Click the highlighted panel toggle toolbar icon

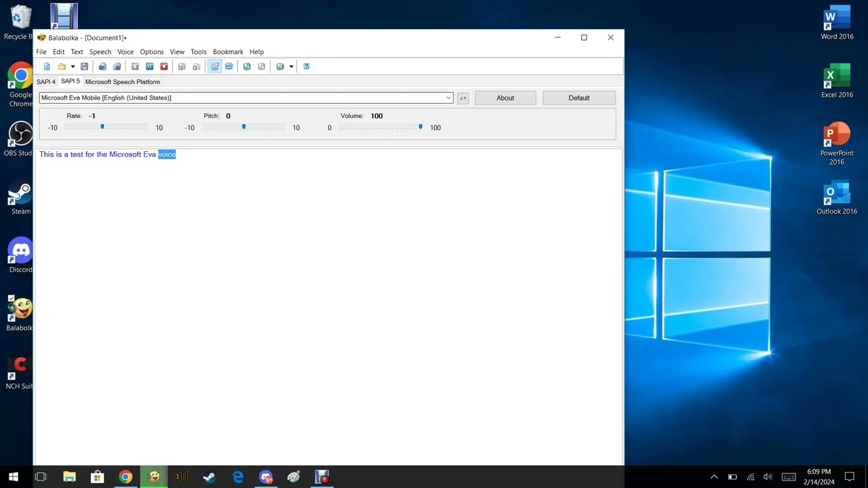[214, 66]
